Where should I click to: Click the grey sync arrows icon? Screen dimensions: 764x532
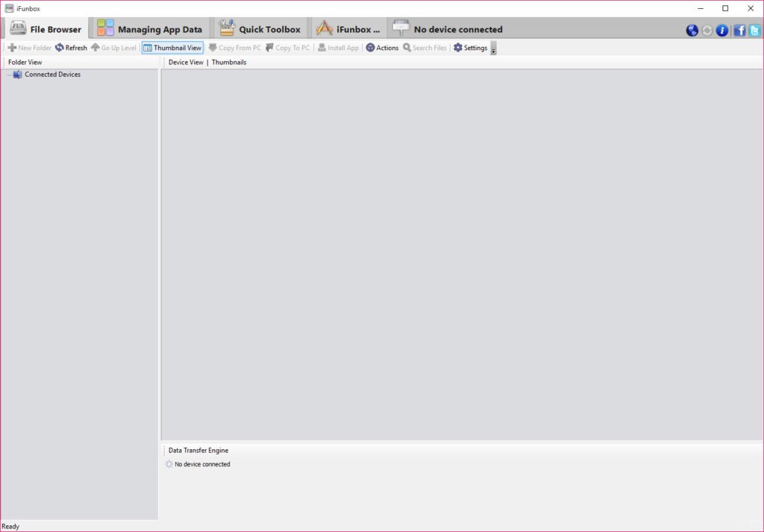click(x=707, y=30)
